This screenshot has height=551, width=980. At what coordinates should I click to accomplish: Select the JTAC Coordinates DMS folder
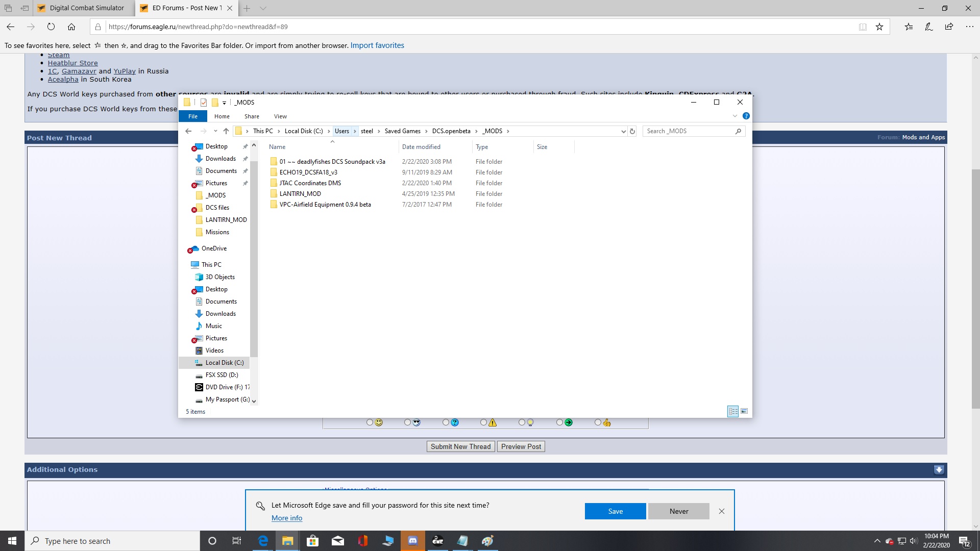[x=310, y=183]
